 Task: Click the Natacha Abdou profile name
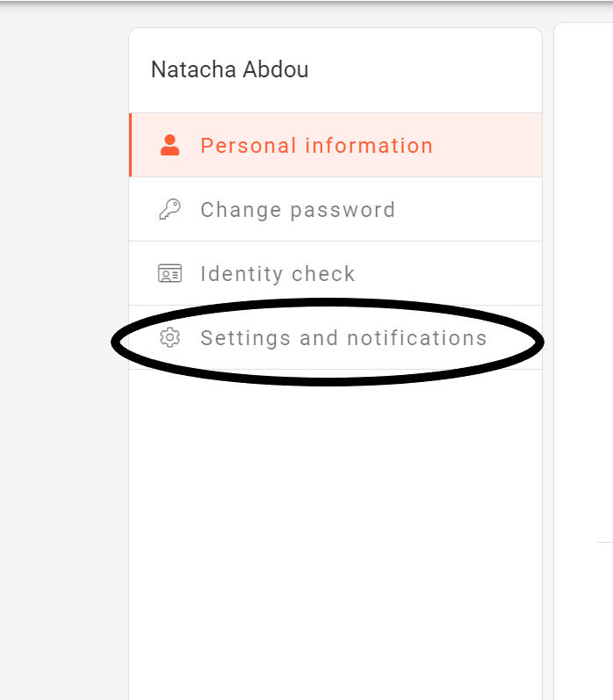coord(229,70)
